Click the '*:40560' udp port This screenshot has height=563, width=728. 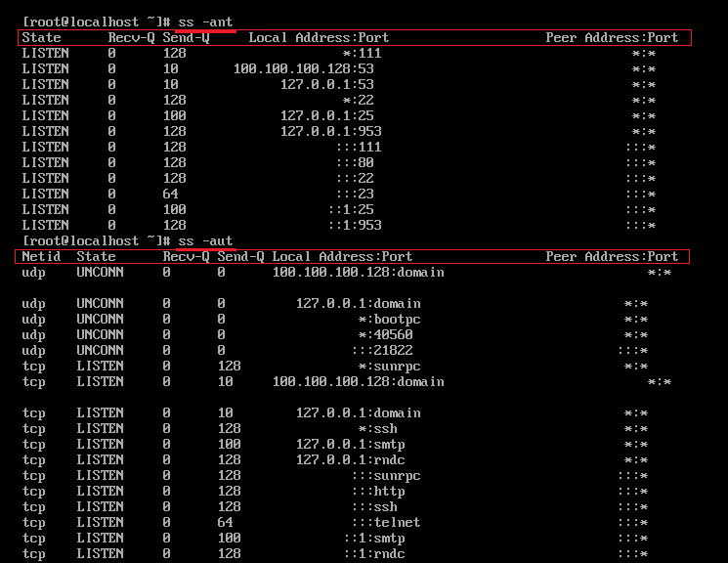click(x=385, y=334)
